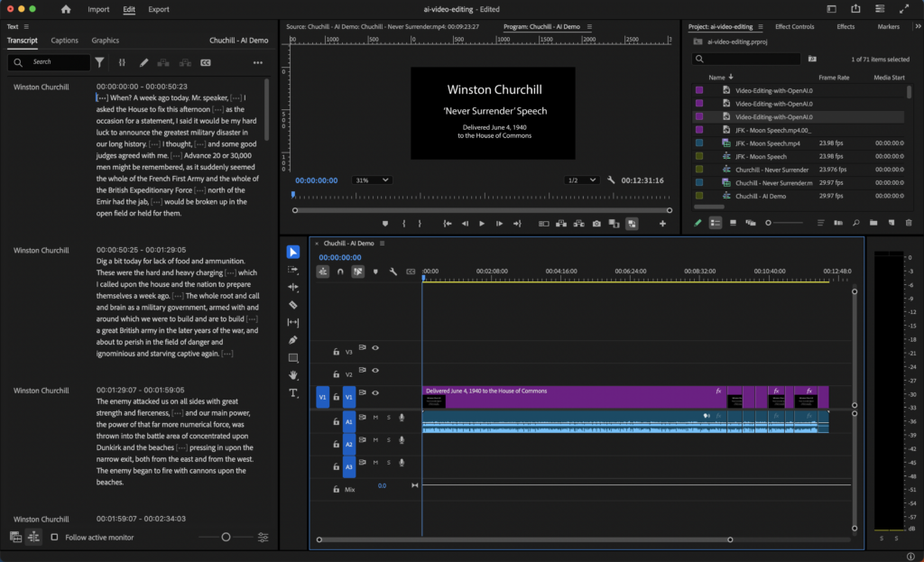Click the program monitor wrench settings icon

coord(611,180)
